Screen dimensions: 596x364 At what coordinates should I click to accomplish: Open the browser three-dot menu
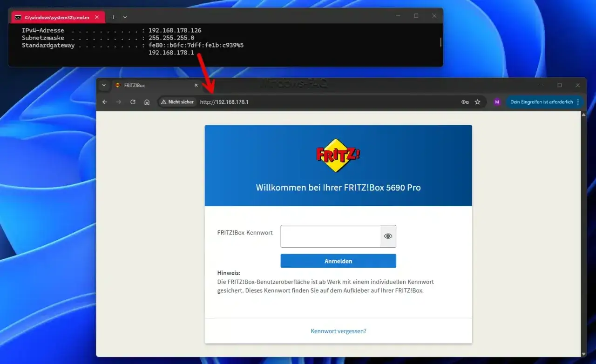click(578, 102)
